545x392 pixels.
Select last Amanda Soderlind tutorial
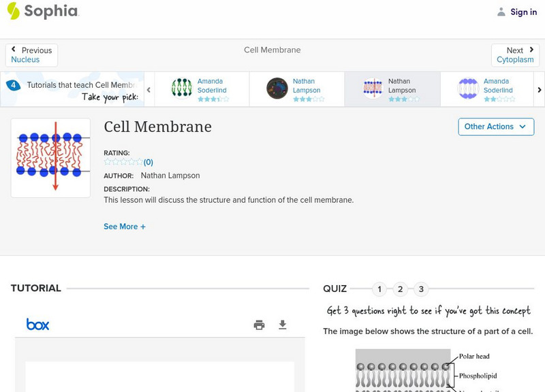[488, 89]
